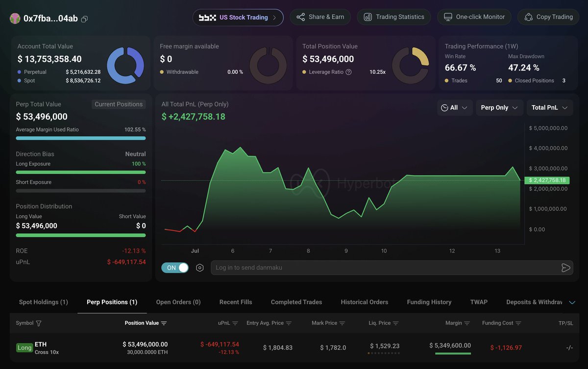
Task: Click the US Stock Trading button
Action: coord(238,18)
